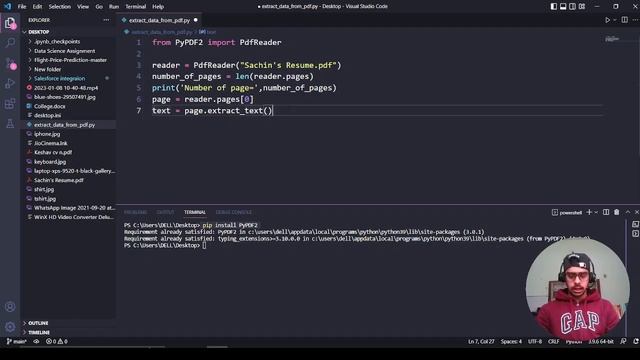The image size is (640, 360).
Task: Change line ending via CRLF item
Action: coord(553,342)
